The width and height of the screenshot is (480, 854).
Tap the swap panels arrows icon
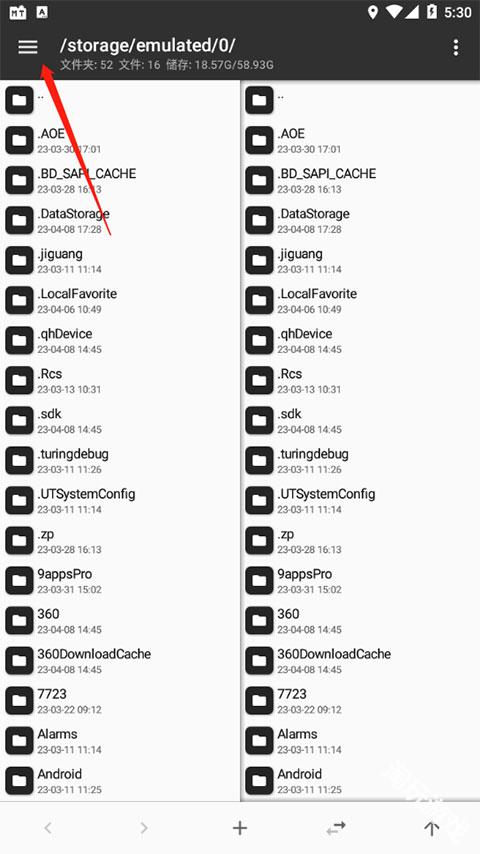tap(336, 828)
